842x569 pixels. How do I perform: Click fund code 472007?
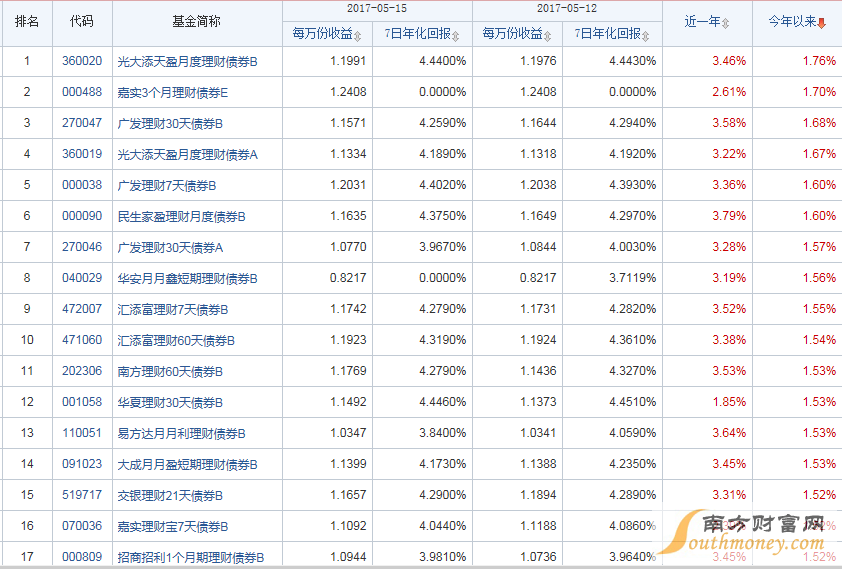click(x=82, y=309)
